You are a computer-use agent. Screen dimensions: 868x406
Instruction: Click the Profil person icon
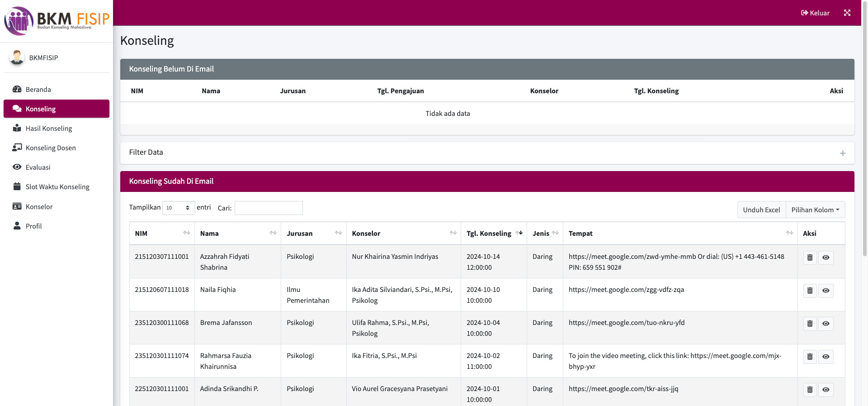[17, 226]
